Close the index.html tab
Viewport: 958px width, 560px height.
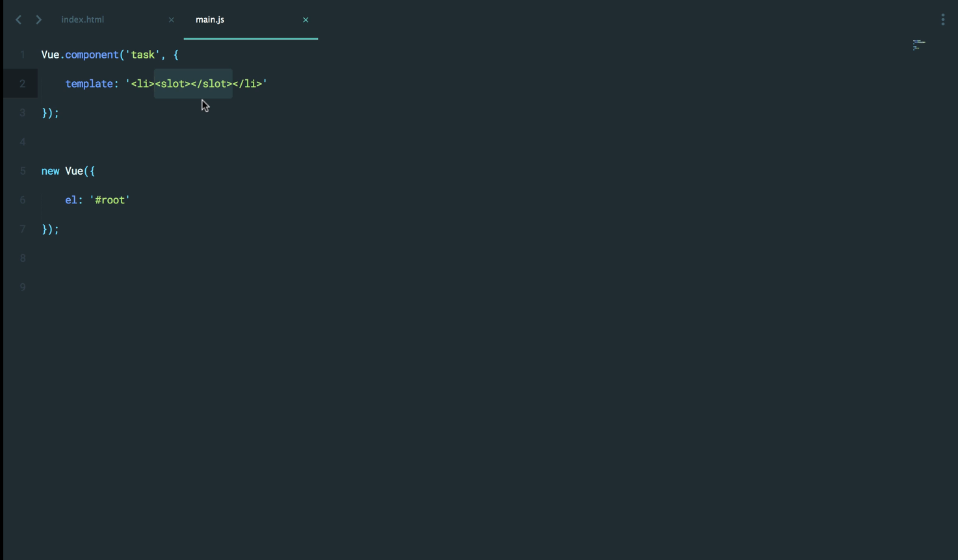(x=172, y=20)
